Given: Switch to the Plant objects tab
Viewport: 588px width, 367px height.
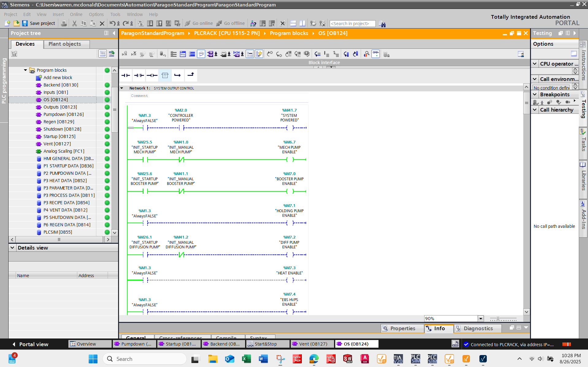Looking at the screenshot, I should tap(67, 44).
